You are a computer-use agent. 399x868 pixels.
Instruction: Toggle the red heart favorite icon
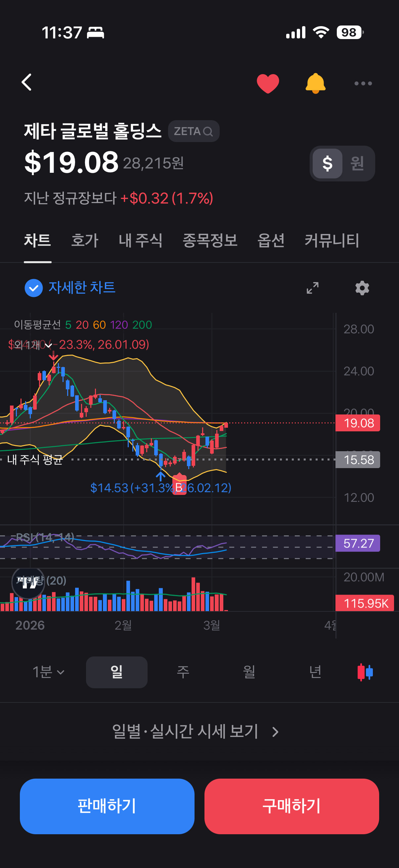coord(268,83)
